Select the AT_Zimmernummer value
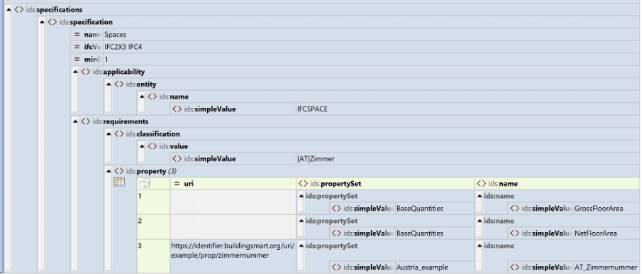 [x=606, y=268]
